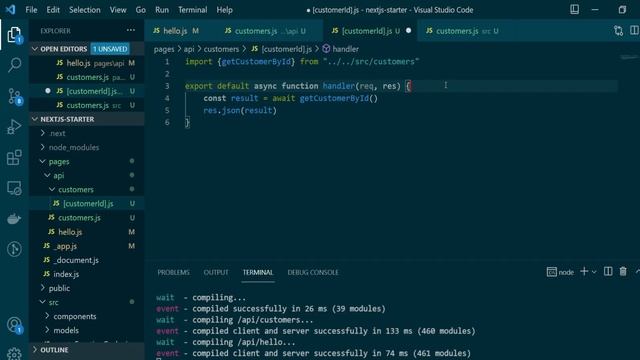The image size is (640, 360).
Task: Open the Selection menu
Action: 84,10
